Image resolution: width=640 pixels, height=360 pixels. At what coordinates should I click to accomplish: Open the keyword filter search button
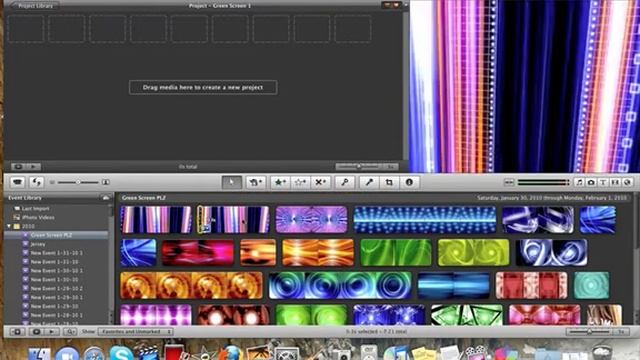coord(70,332)
